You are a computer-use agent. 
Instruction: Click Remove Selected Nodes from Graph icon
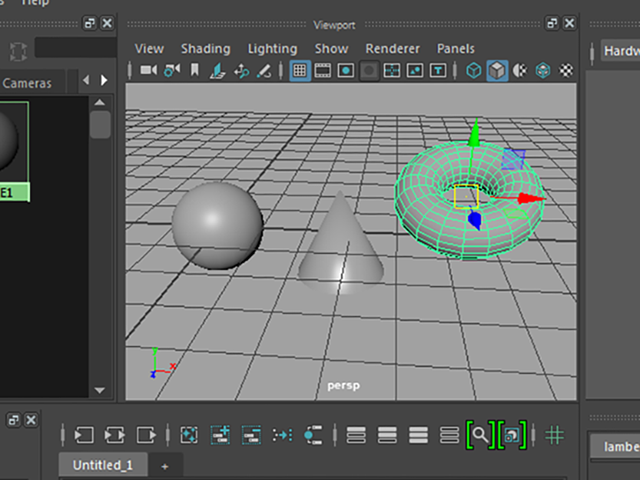pos(251,435)
